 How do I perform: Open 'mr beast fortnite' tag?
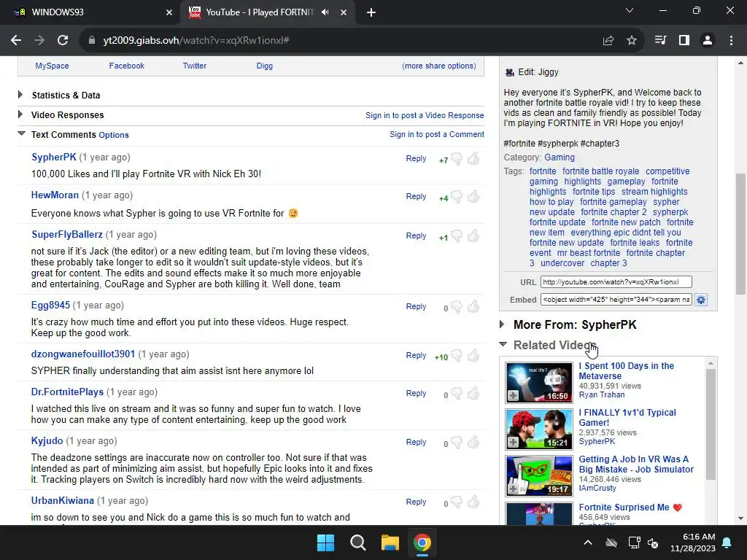589,253
